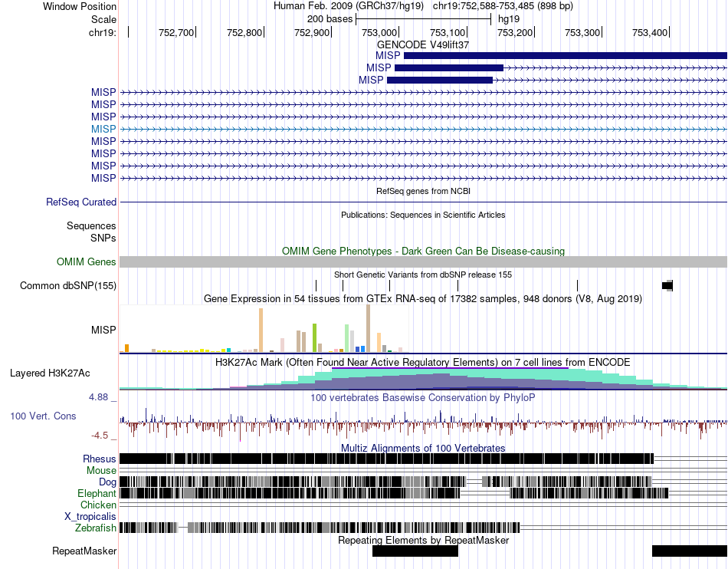Viewport: 728px width, 569px height.
Task: Click the layered H3K27Ac signal peak
Action: click(x=451, y=379)
